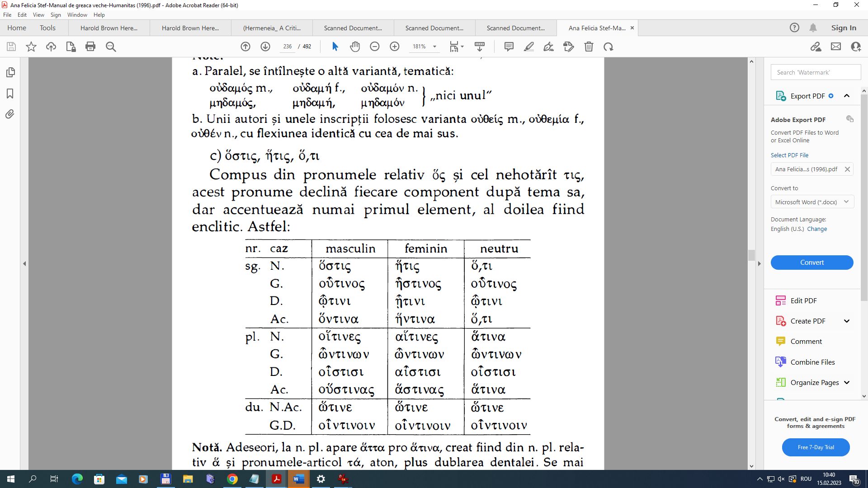Rotate the page view
The height and width of the screenshot is (488, 868).
[609, 47]
